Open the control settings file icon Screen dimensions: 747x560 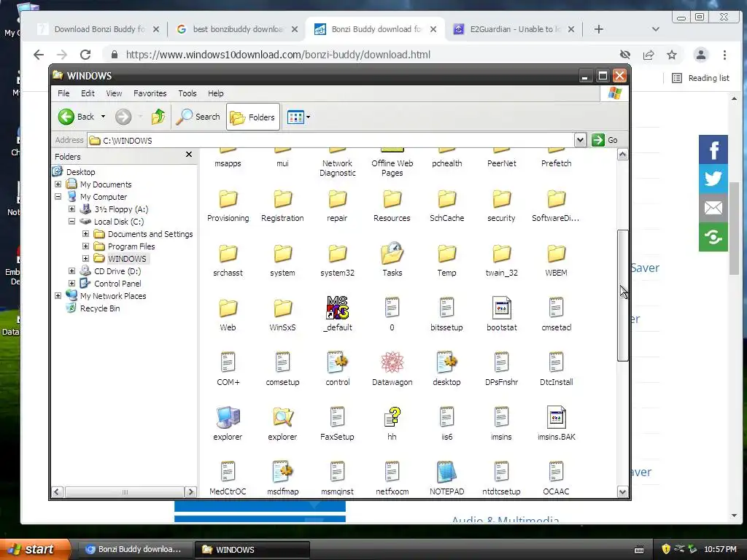point(337,362)
